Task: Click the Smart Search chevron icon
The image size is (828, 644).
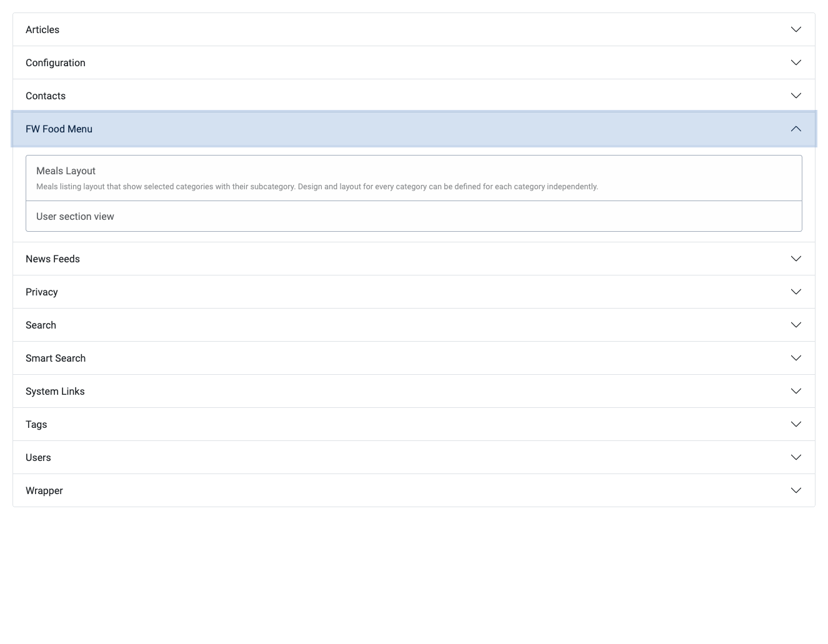Action: (x=796, y=358)
